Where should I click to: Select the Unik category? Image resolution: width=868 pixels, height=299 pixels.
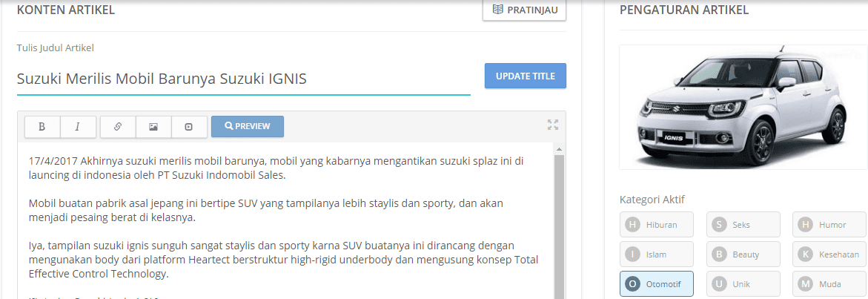(x=743, y=284)
